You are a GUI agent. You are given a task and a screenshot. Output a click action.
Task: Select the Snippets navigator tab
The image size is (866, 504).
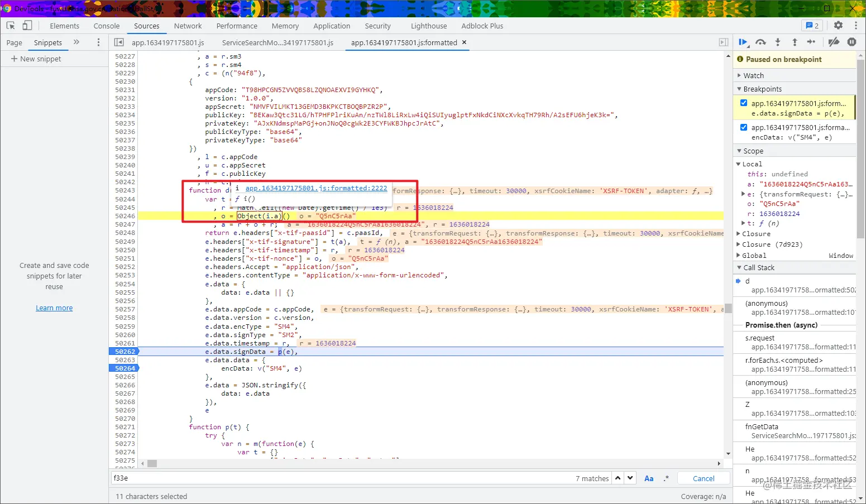click(48, 42)
